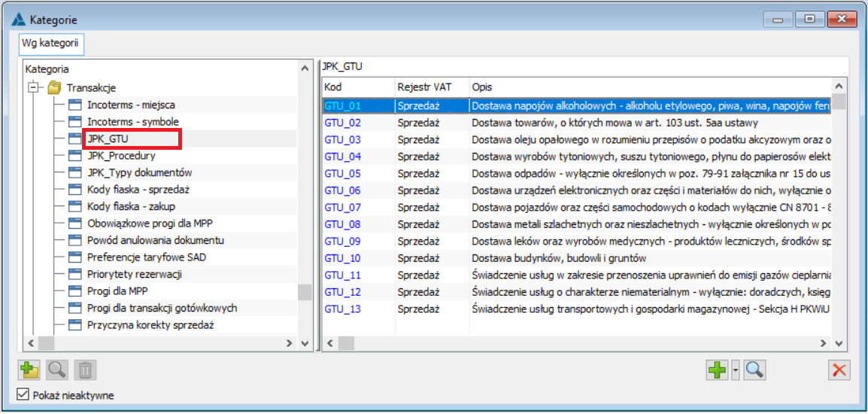The height and width of the screenshot is (414, 868).
Task: Sort by Kod column header
Action: (x=358, y=87)
